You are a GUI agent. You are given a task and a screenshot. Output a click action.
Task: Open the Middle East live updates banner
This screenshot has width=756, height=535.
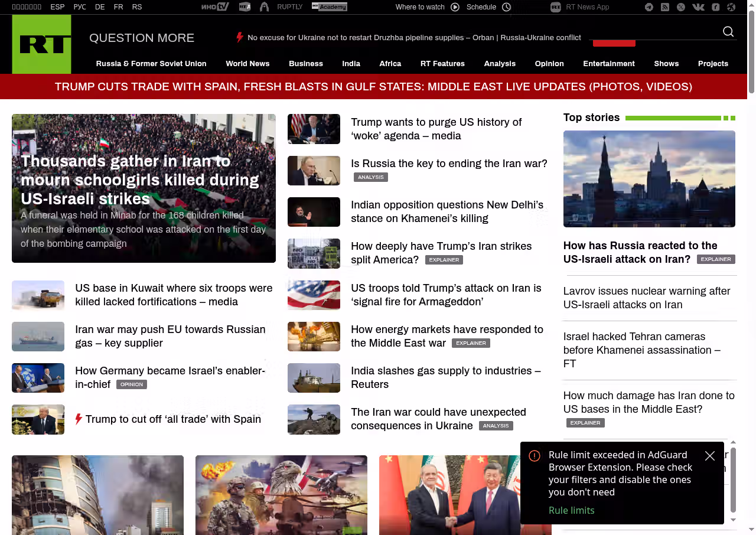pos(373,87)
